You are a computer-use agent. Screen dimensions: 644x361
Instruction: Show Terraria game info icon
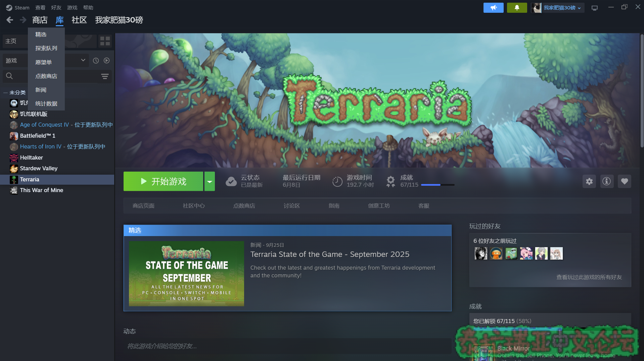tap(606, 182)
